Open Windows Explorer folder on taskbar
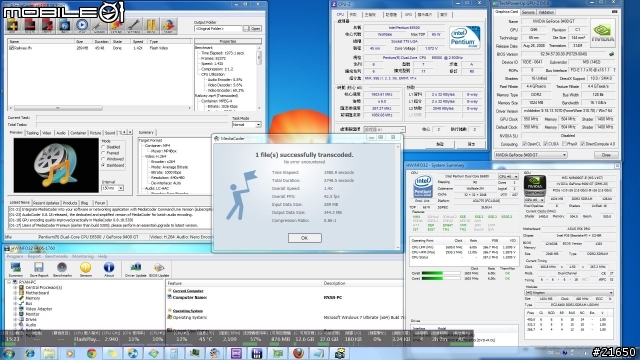The width and height of the screenshot is (640, 360). 49,353
